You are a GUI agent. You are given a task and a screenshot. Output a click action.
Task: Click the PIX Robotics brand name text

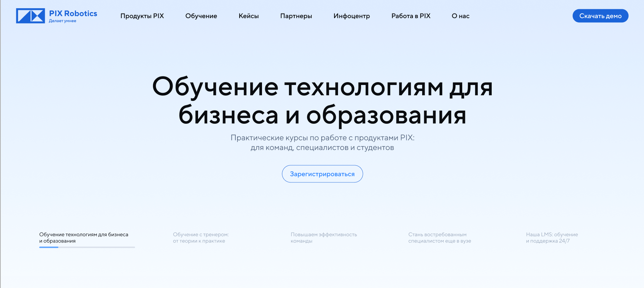(73, 14)
